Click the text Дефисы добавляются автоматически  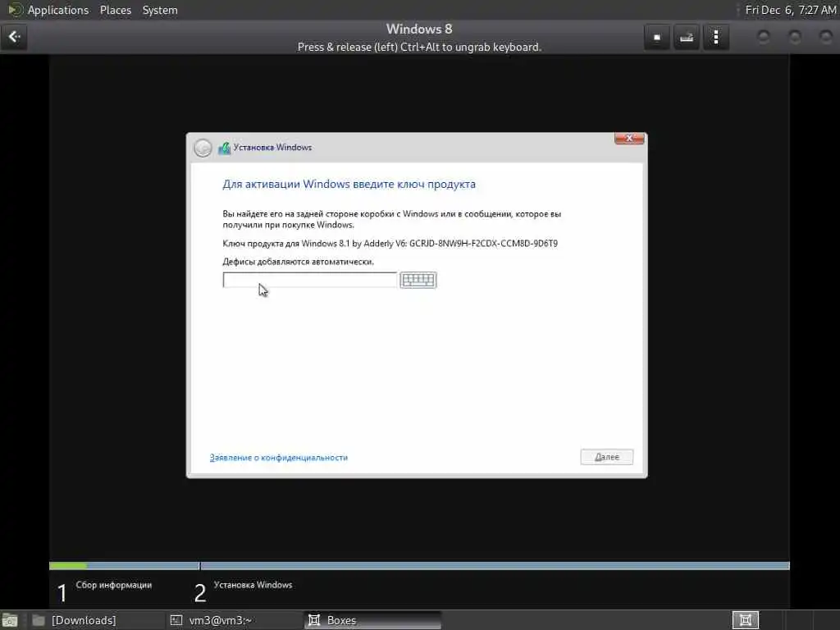click(298, 262)
